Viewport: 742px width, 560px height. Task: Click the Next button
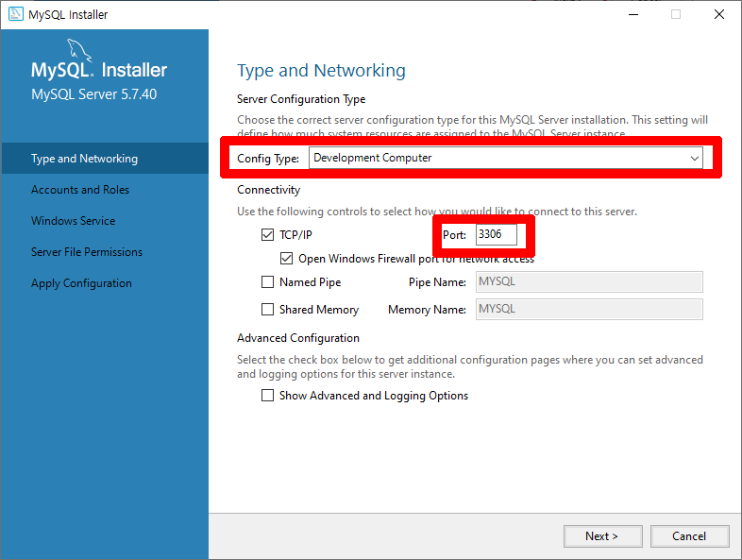click(603, 535)
